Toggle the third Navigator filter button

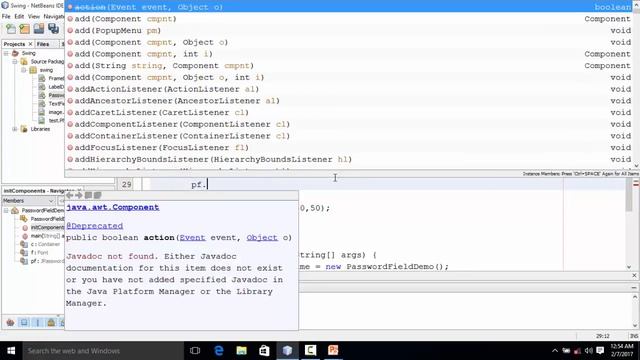tap(38, 322)
